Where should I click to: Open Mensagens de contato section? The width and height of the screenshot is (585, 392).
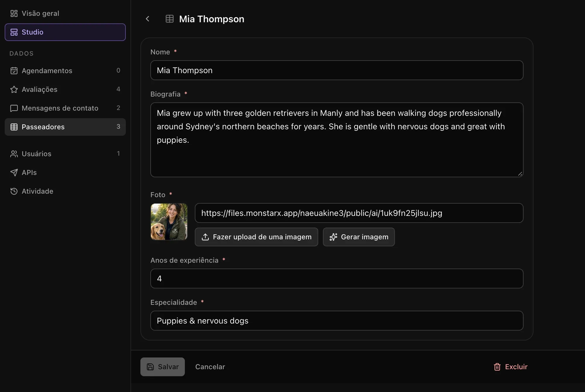point(65,108)
